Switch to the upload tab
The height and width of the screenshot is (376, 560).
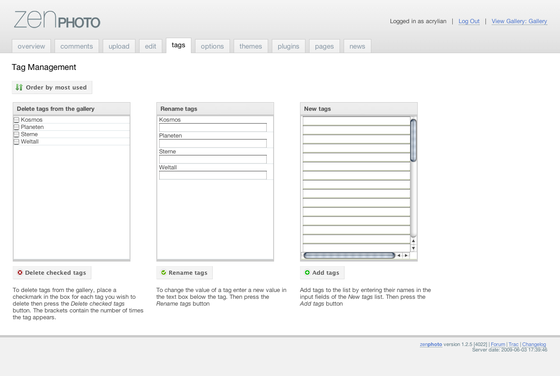(119, 46)
